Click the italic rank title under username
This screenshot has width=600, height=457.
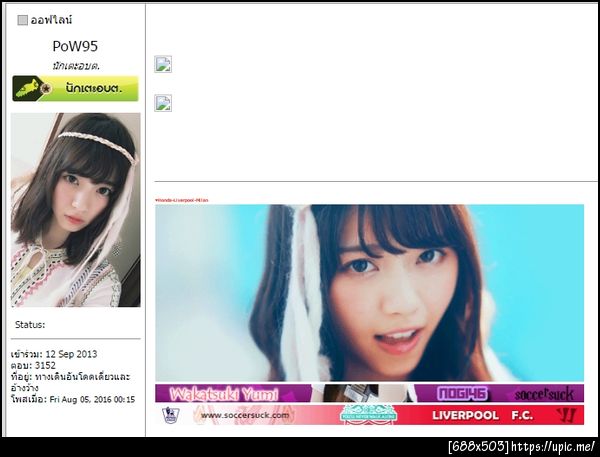click(76, 66)
